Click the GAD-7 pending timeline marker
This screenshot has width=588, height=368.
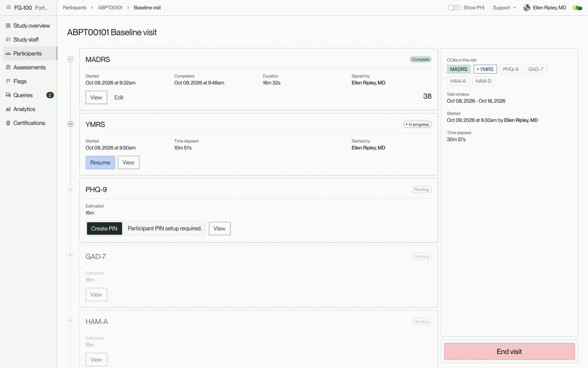[x=70, y=255]
